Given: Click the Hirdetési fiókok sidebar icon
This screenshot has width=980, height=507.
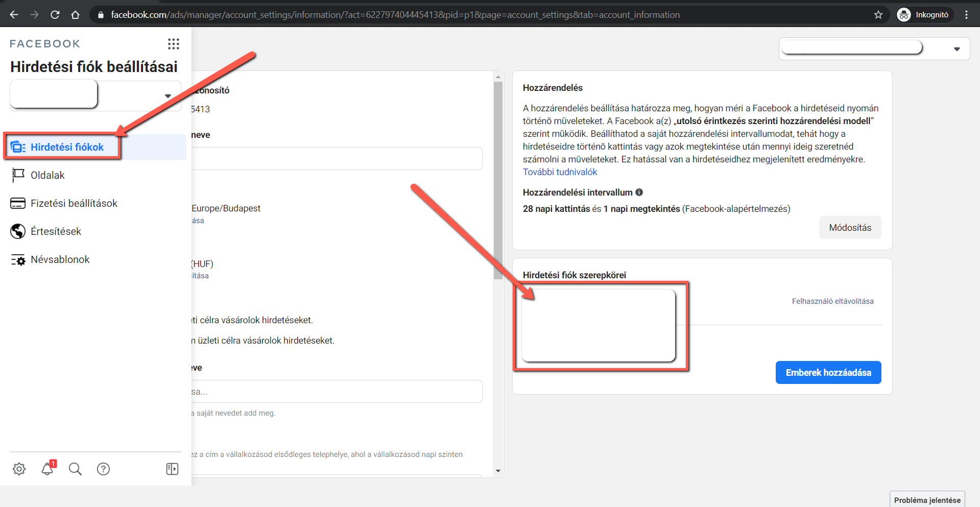Looking at the screenshot, I should (18, 147).
